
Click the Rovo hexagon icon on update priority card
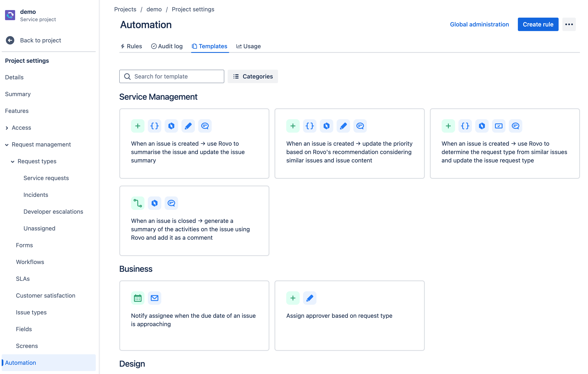[x=327, y=126]
